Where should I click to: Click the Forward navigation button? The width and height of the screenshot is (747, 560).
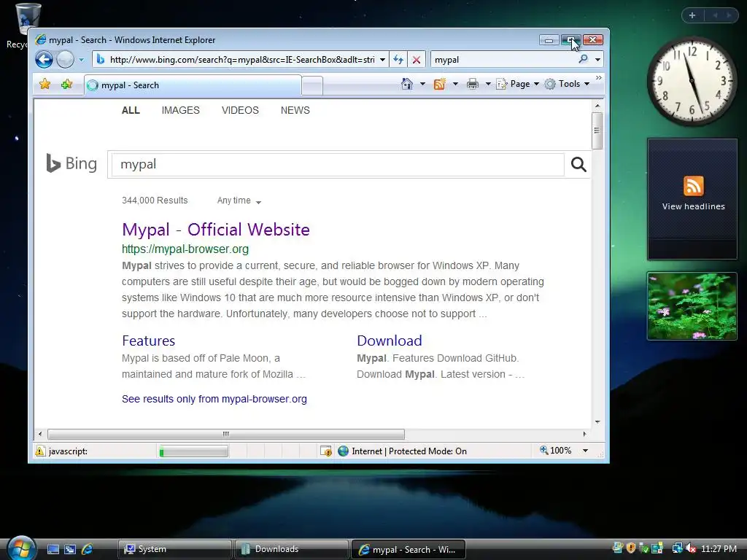pyautogui.click(x=65, y=60)
